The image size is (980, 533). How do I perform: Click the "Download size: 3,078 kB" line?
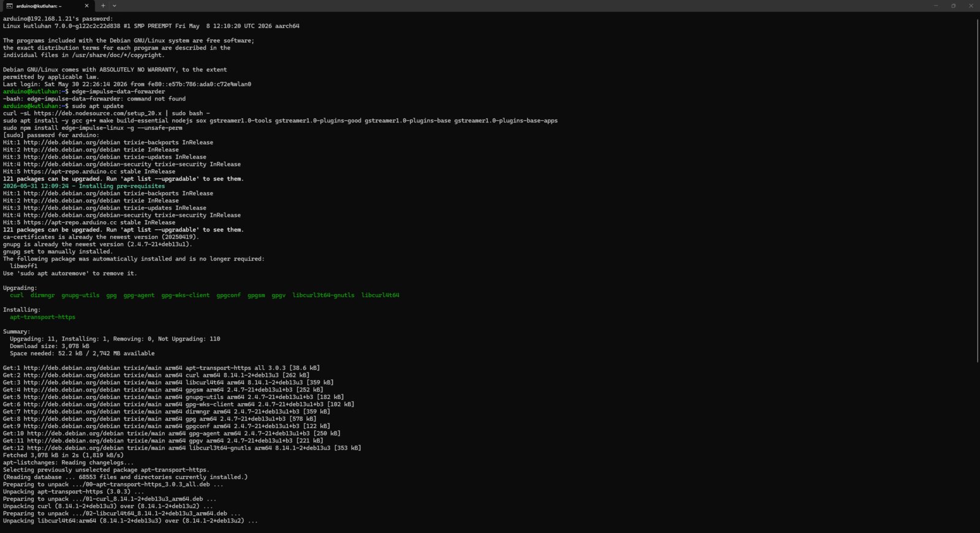[x=49, y=346]
